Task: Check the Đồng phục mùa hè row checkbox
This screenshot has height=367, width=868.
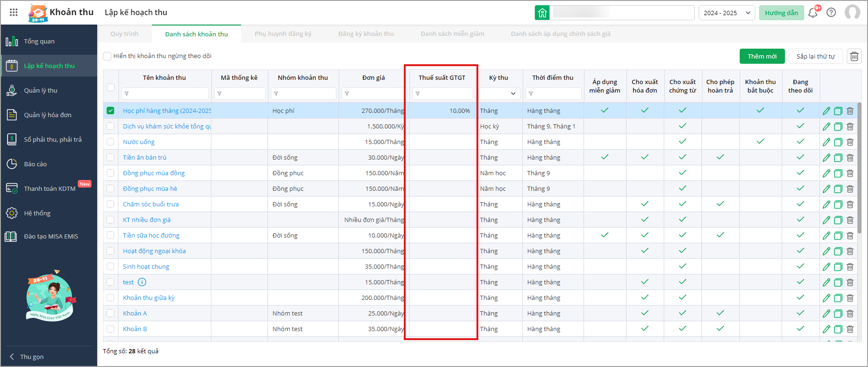Action: click(110, 188)
